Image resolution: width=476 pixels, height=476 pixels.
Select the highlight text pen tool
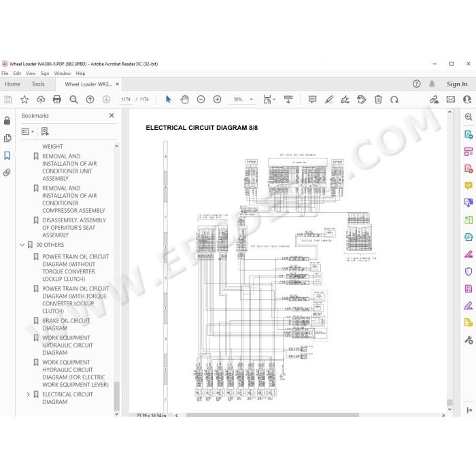[328, 99]
